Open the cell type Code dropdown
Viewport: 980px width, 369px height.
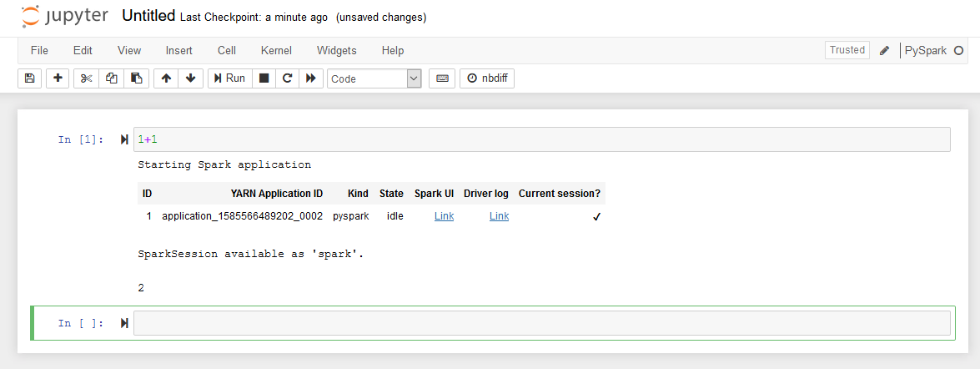click(x=374, y=78)
